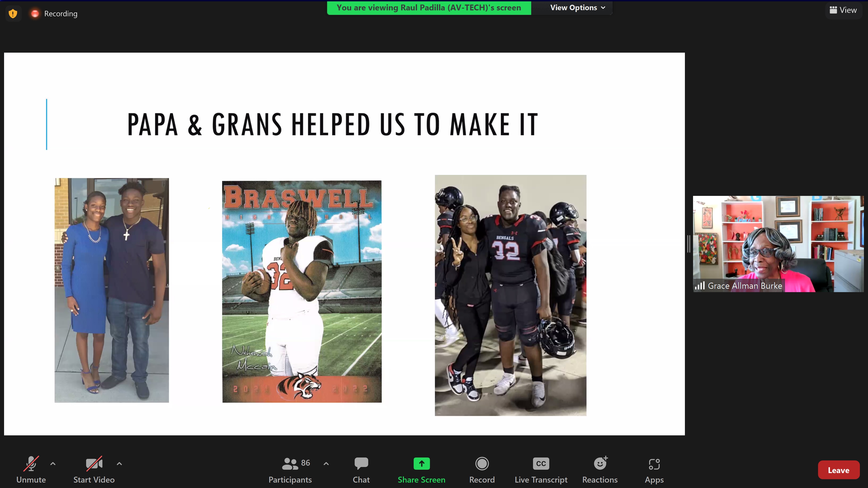This screenshot has width=868, height=488.
Task: Expand participants options caret
Action: pos(326,464)
